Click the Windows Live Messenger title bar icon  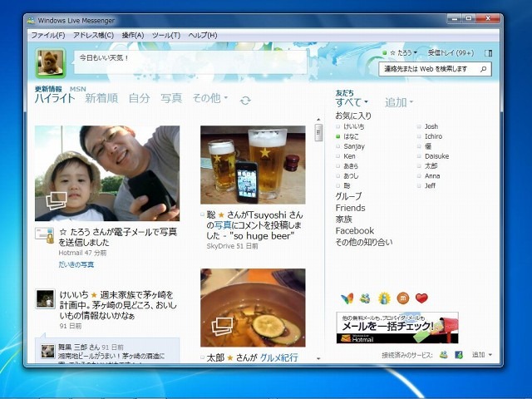pyautogui.click(x=32, y=20)
